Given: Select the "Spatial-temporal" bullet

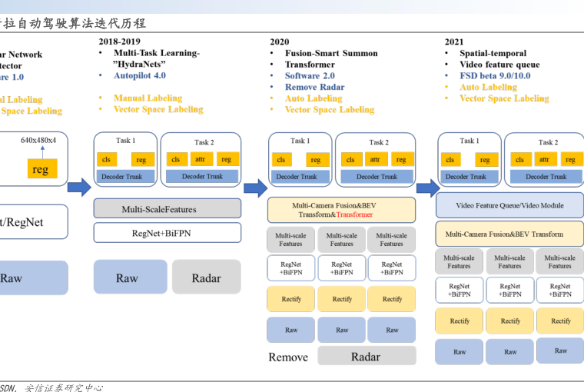Looking at the screenshot, I should (x=493, y=53).
